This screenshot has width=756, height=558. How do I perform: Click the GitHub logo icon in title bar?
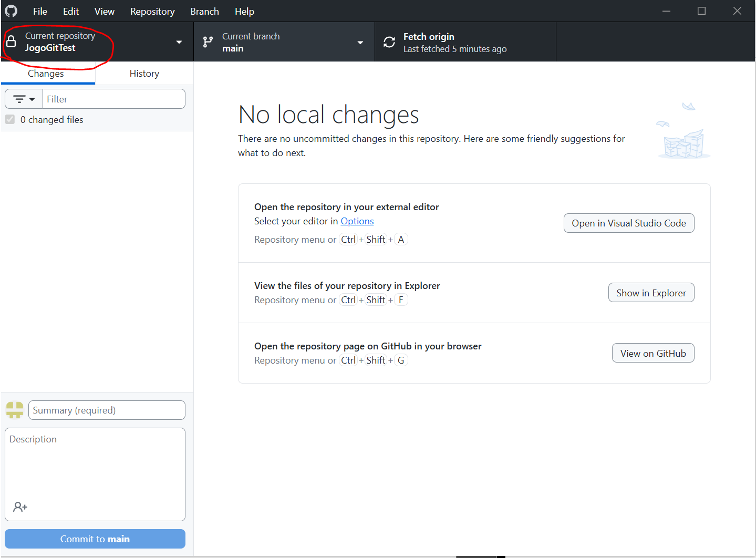[11, 11]
